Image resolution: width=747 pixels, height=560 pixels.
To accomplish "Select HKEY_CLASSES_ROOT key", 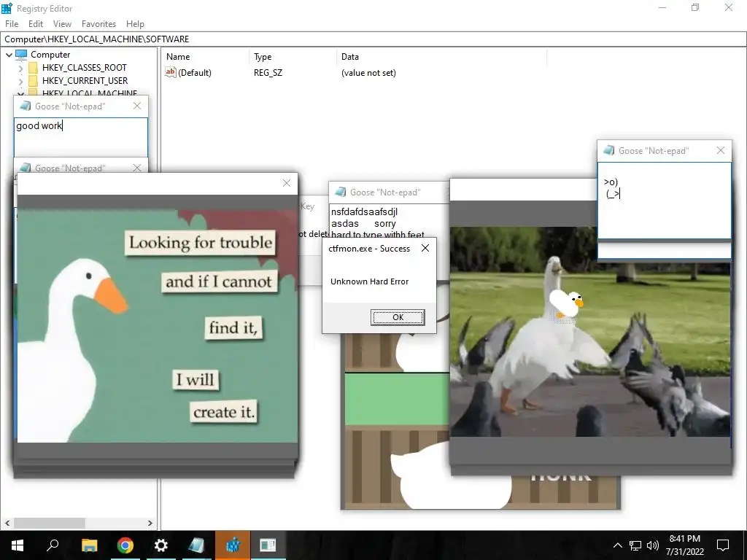I will pos(85,68).
